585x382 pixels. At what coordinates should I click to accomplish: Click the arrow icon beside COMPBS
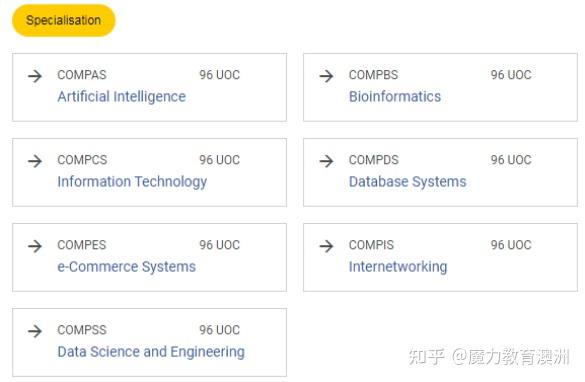pos(326,76)
